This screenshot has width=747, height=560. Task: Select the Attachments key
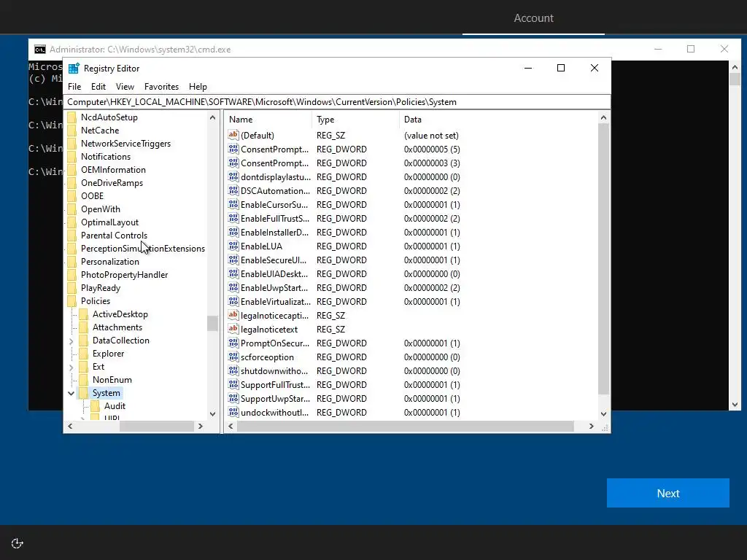117,327
